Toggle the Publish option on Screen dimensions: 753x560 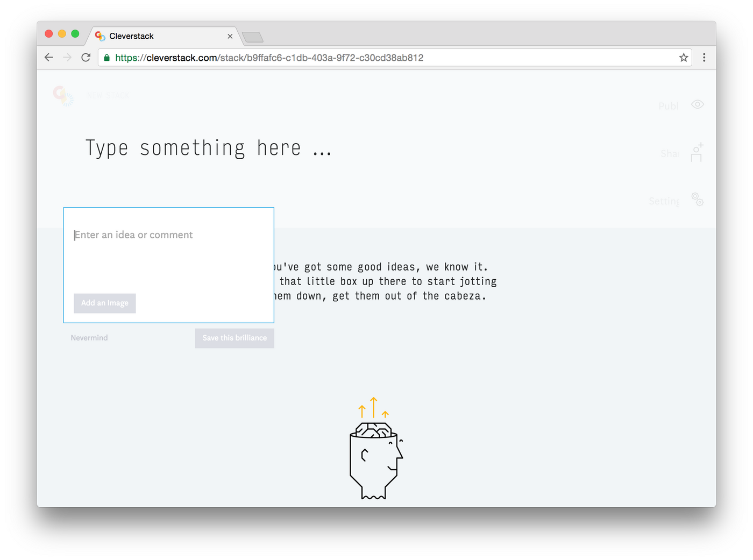pos(668,105)
